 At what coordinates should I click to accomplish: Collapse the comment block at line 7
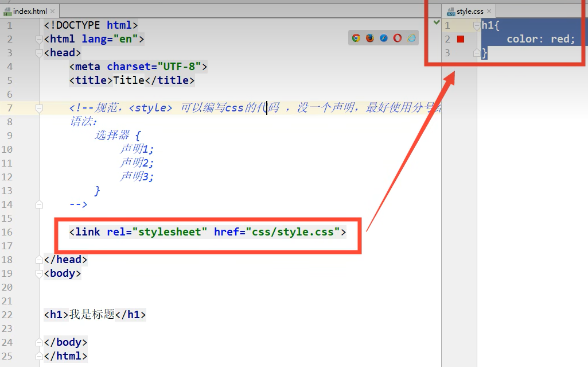pos(39,108)
